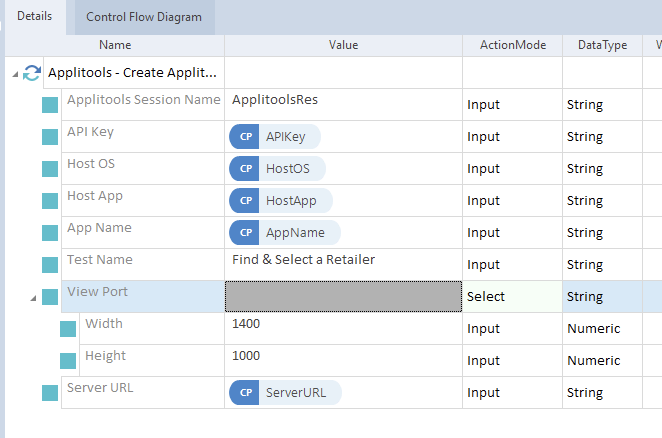The image size is (662, 438).
Task: Click the APIKey parameter value text
Action: pyautogui.click(x=285, y=137)
